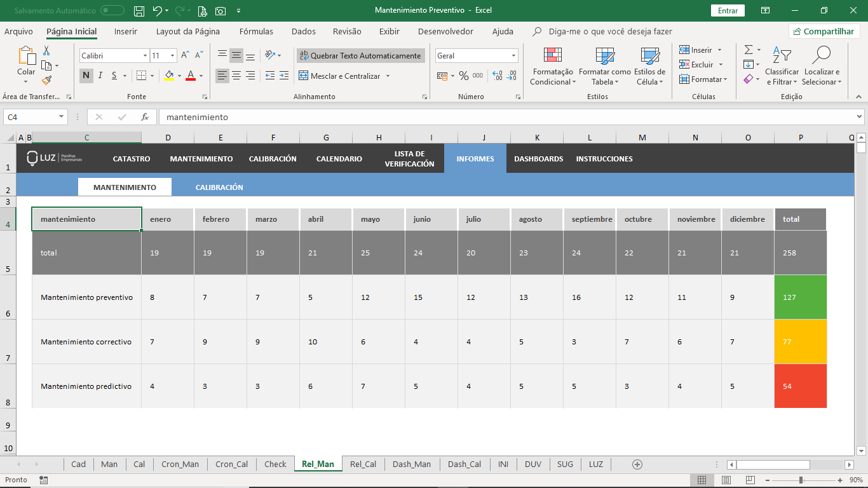The height and width of the screenshot is (488, 868).
Task: Go to CATASTRO navigation link
Action: point(132,159)
